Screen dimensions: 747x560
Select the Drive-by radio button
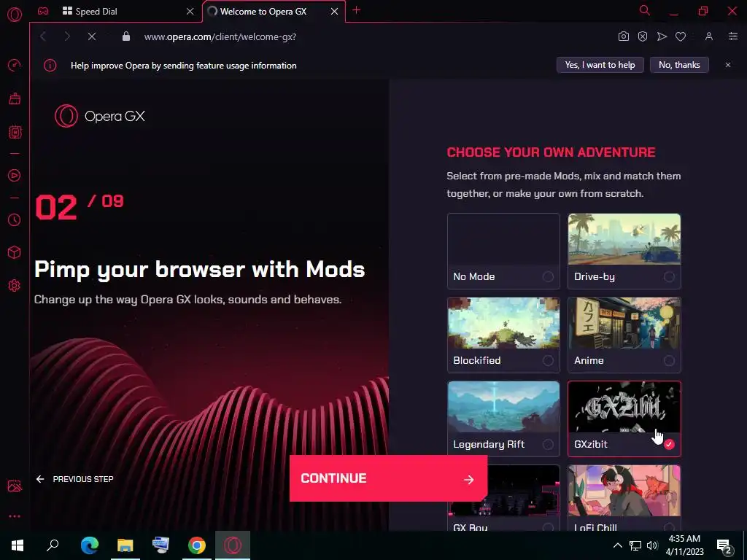click(669, 276)
